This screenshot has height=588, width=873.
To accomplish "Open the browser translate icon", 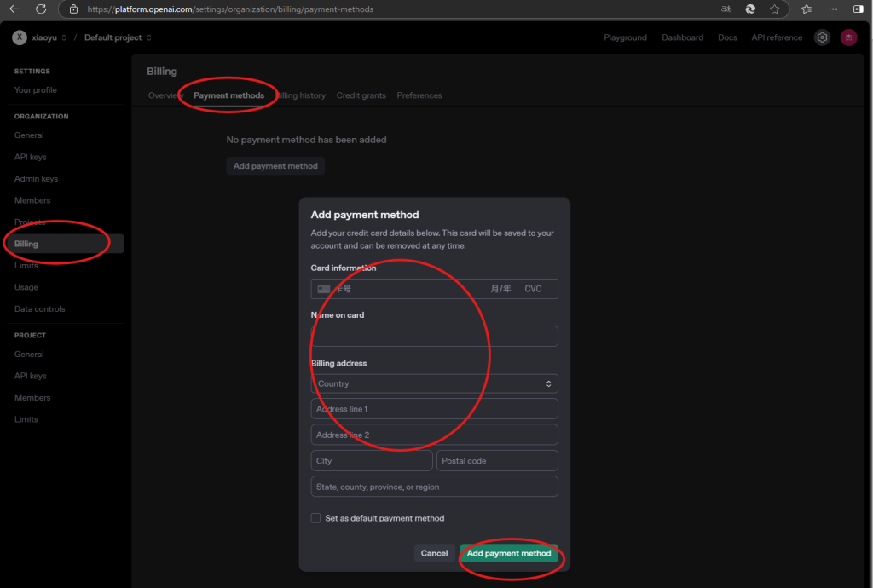I will click(x=726, y=9).
